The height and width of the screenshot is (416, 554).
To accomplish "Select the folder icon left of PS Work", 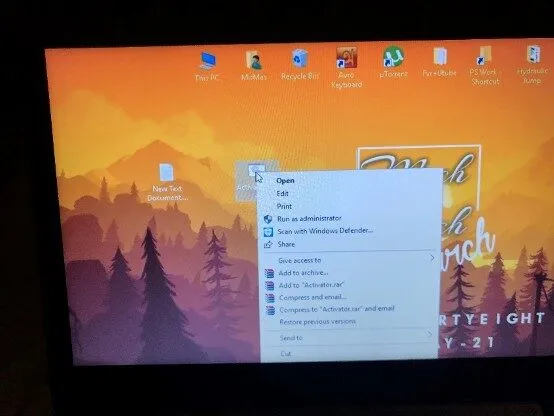I will click(440, 62).
